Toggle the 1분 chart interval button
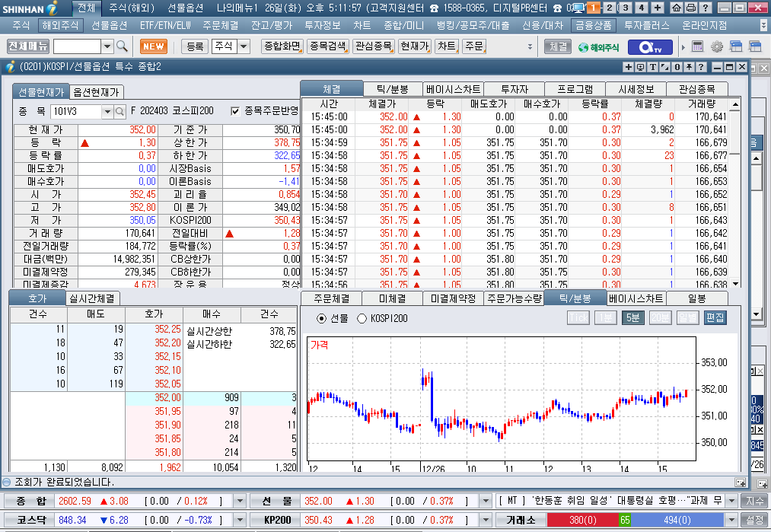Viewport: 771px width, 532px height. (606, 317)
